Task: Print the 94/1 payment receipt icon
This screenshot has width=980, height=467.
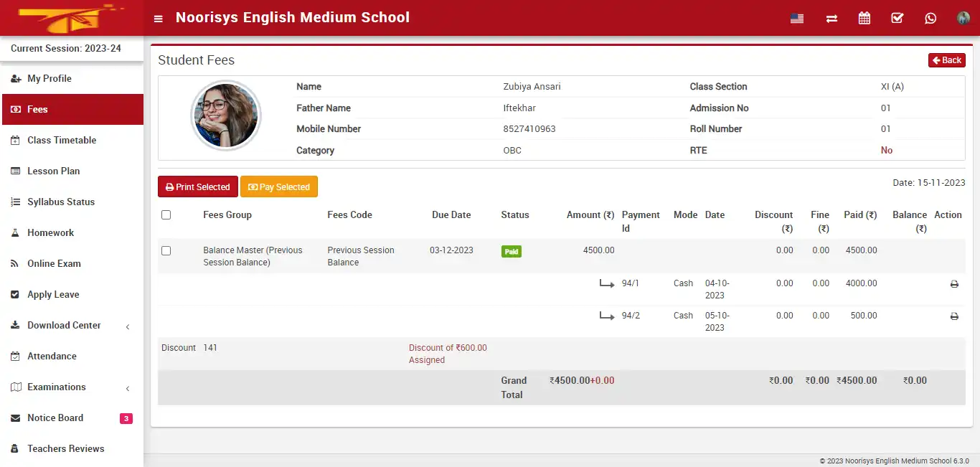Action: [x=954, y=283]
